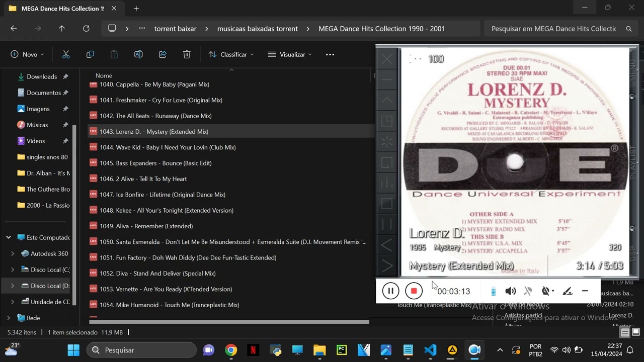Image resolution: width=644 pixels, height=362 pixels.
Task: Switch to large icons view in status bar
Action: [x=636, y=332]
